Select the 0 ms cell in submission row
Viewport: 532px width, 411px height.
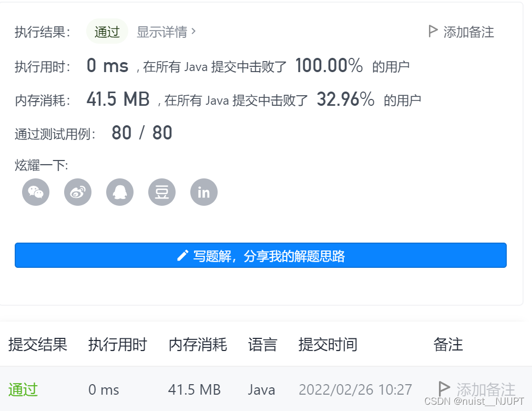104,389
